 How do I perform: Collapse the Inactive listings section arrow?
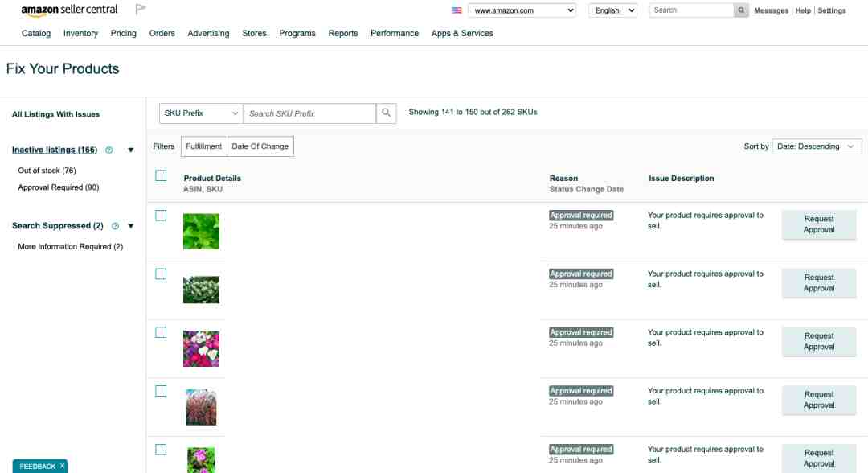tap(131, 150)
